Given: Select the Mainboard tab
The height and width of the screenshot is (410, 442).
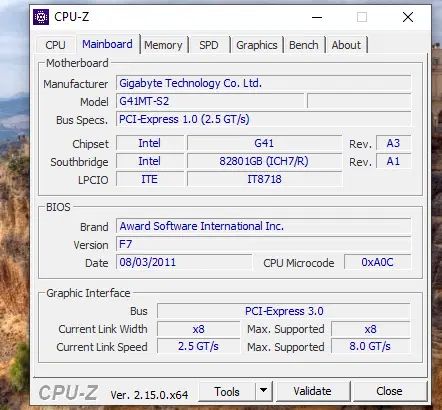Looking at the screenshot, I should point(107,44).
